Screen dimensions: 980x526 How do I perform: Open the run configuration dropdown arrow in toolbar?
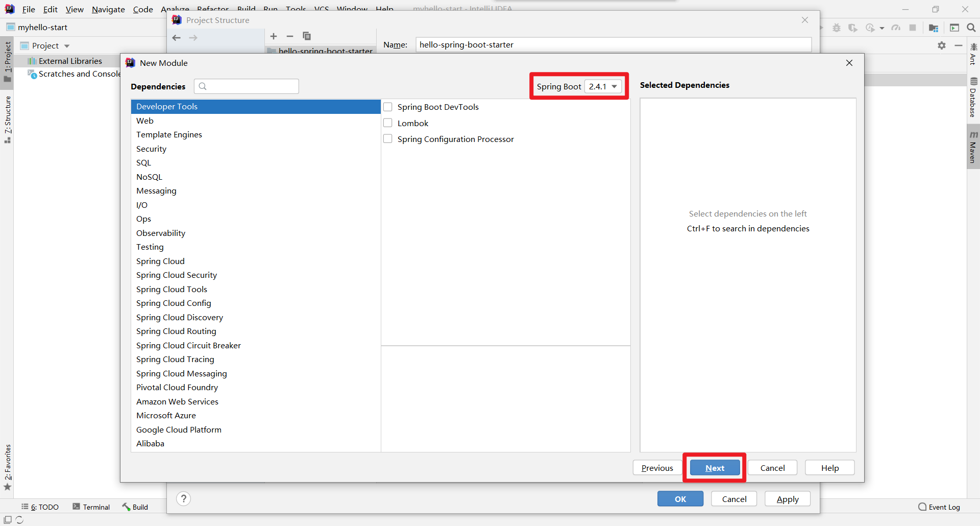(x=882, y=28)
